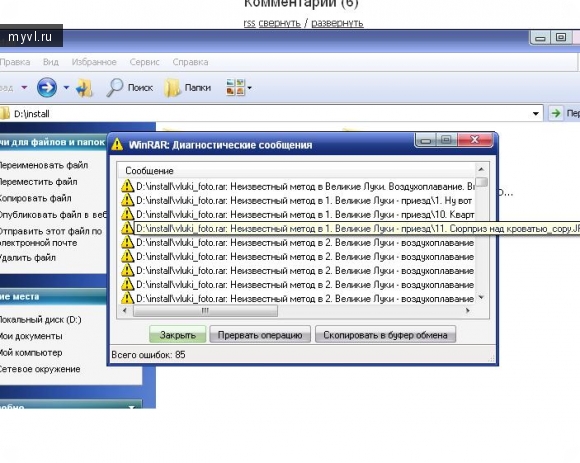Open the Views icon in Explorer toolbar
Screen dimensions: 580x463
tap(235, 88)
